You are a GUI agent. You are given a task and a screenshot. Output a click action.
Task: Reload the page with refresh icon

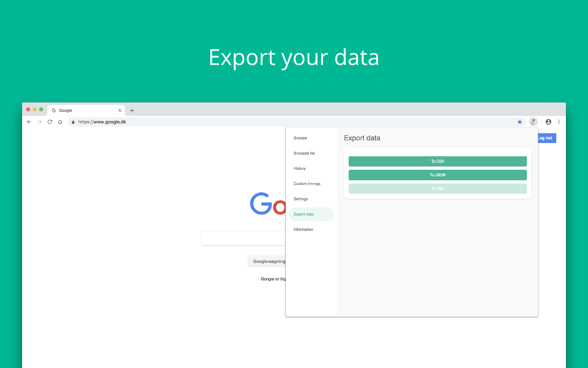[50, 122]
